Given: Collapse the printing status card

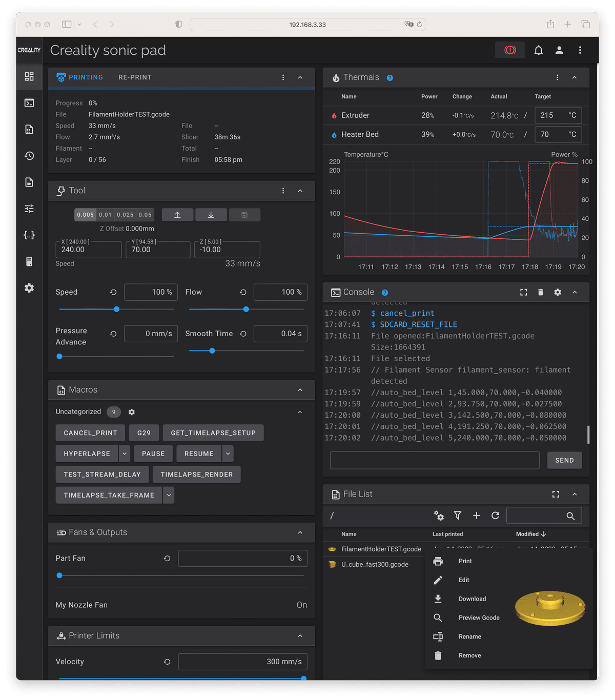Looking at the screenshot, I should (300, 77).
